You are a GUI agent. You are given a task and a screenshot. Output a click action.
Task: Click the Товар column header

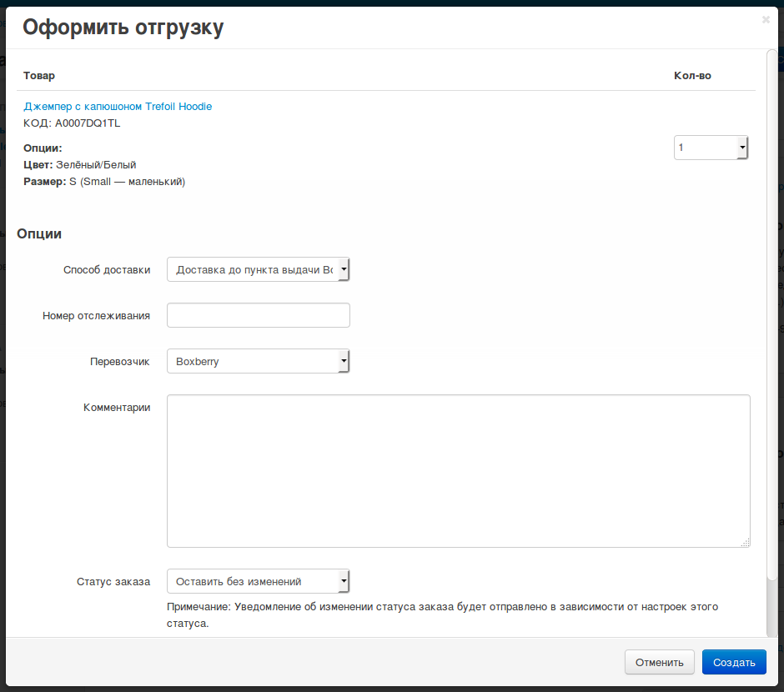pyautogui.click(x=39, y=76)
